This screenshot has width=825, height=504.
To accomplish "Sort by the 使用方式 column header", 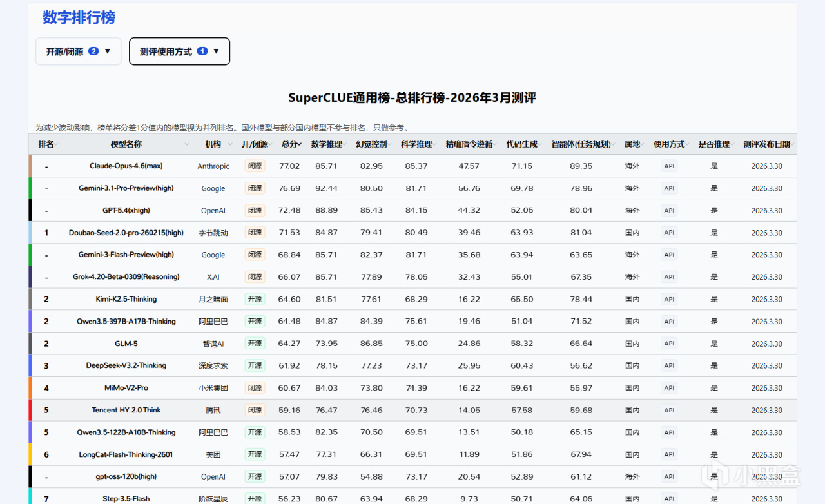I will pyautogui.click(x=669, y=144).
